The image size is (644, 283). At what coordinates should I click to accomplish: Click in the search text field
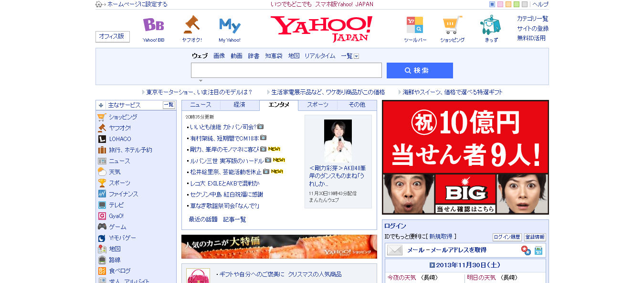[x=286, y=70]
